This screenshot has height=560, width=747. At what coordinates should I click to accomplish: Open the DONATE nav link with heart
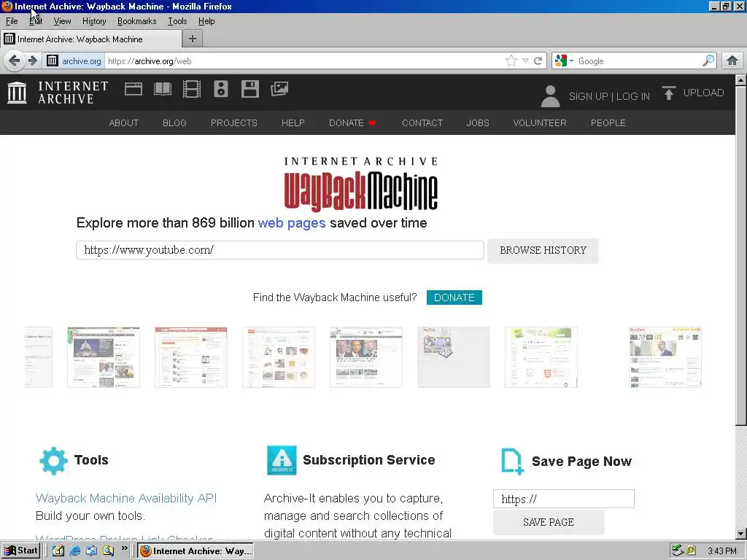(352, 122)
